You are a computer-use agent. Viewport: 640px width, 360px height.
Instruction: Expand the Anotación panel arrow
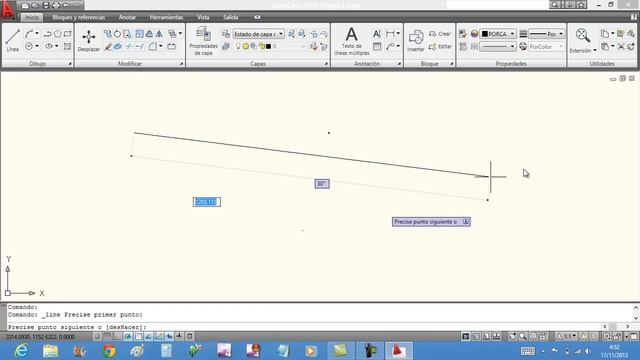click(399, 64)
